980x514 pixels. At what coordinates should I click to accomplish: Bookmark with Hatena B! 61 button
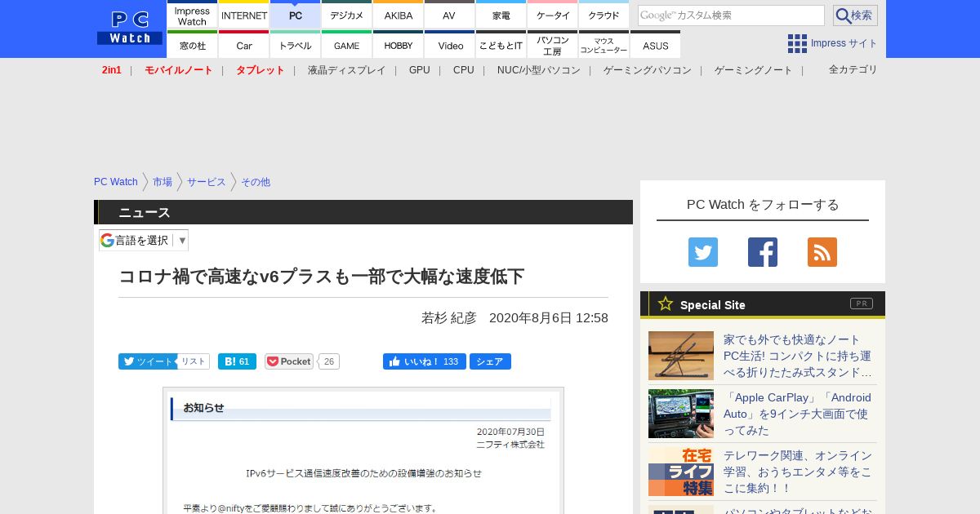coord(238,361)
